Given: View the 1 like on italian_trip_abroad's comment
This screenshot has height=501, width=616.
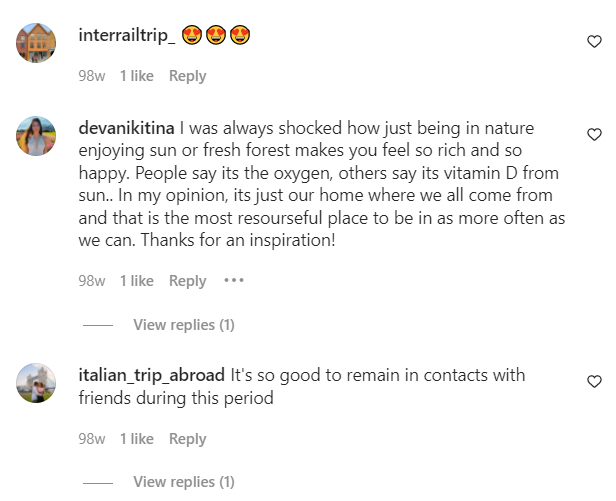Looking at the screenshot, I should (x=137, y=439).
